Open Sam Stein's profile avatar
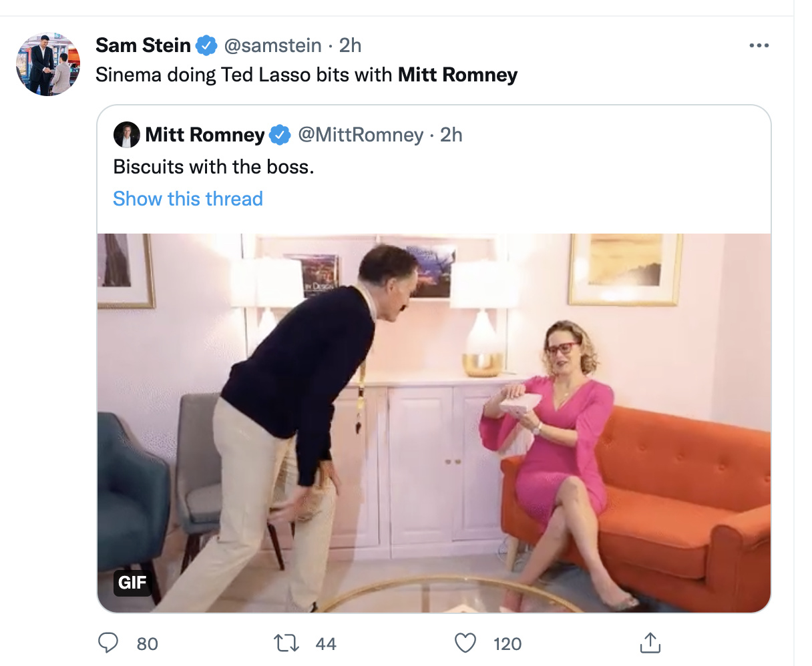 [48, 64]
